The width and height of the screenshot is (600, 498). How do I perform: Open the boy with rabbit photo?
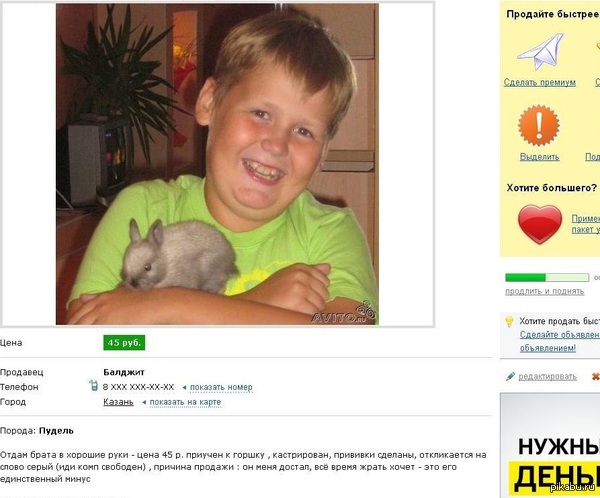click(x=217, y=164)
